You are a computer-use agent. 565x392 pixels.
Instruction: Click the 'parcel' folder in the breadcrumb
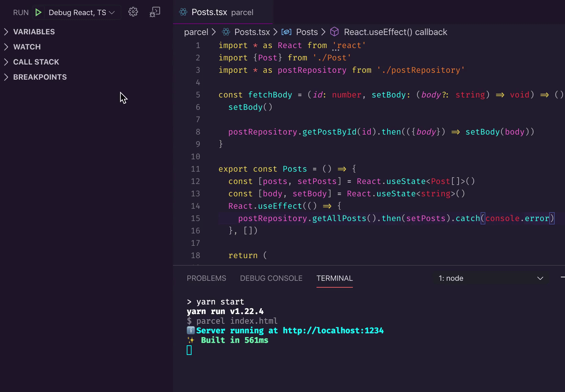(196, 32)
